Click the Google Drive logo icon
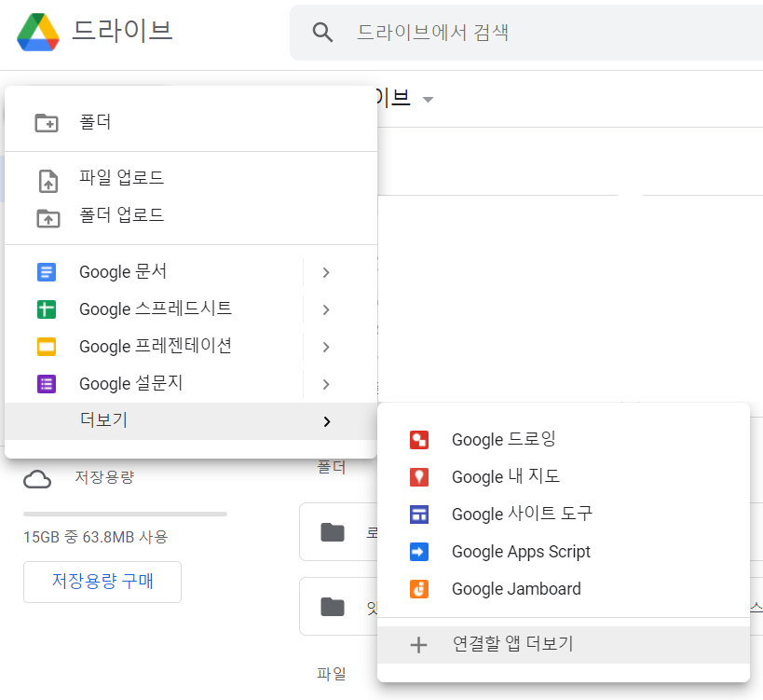This screenshot has height=700, width=763. (38, 32)
